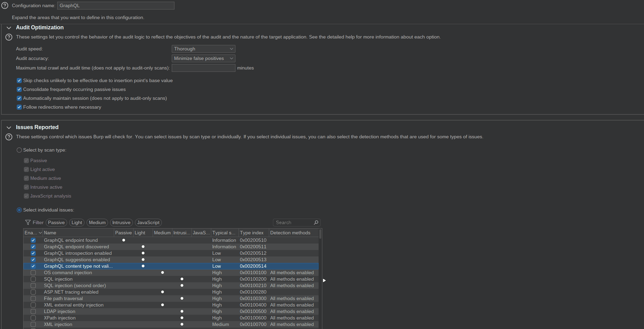Viewport: 644px width, 329px height.
Task: Enable OS command injection issue
Action: (33, 273)
